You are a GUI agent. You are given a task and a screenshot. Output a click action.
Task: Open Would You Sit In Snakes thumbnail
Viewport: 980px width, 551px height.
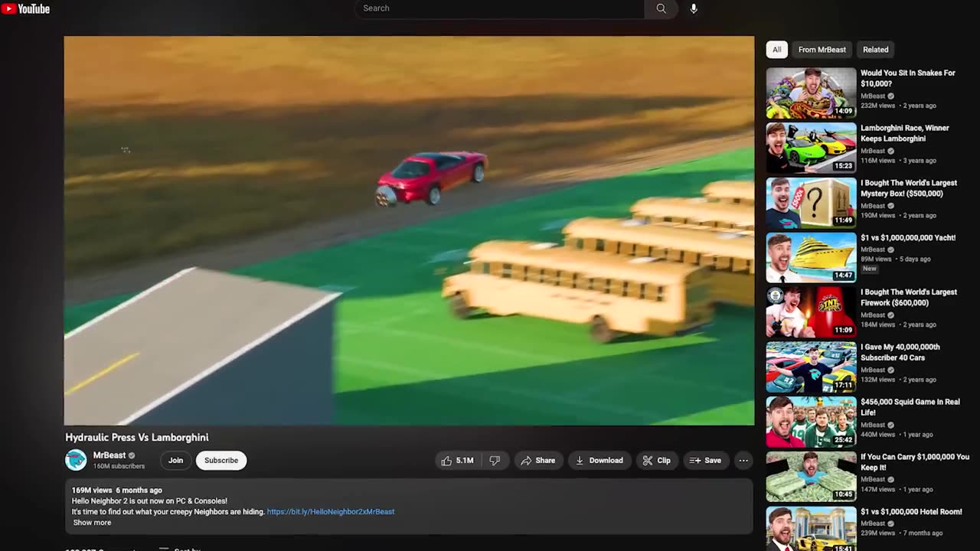pyautogui.click(x=812, y=93)
